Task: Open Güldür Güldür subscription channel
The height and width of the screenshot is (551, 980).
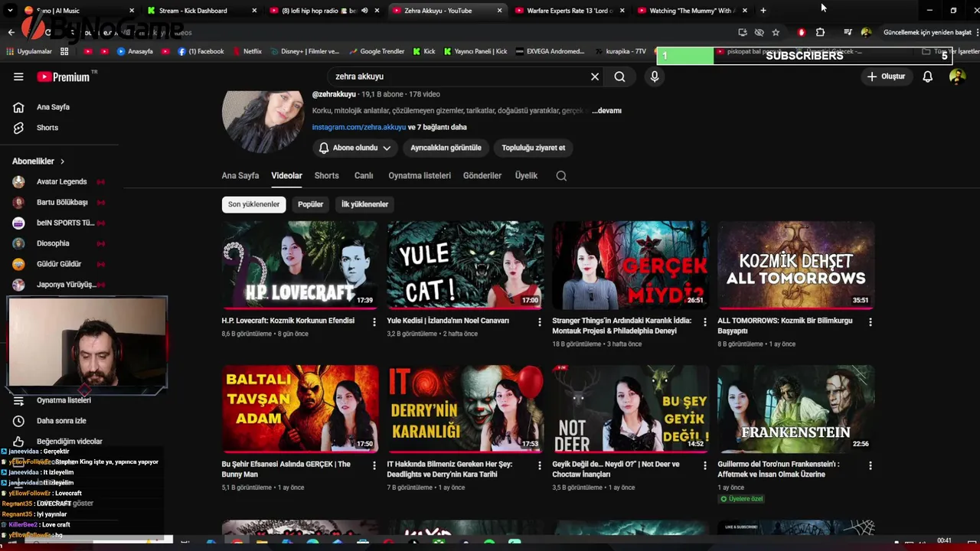Action: (x=59, y=264)
